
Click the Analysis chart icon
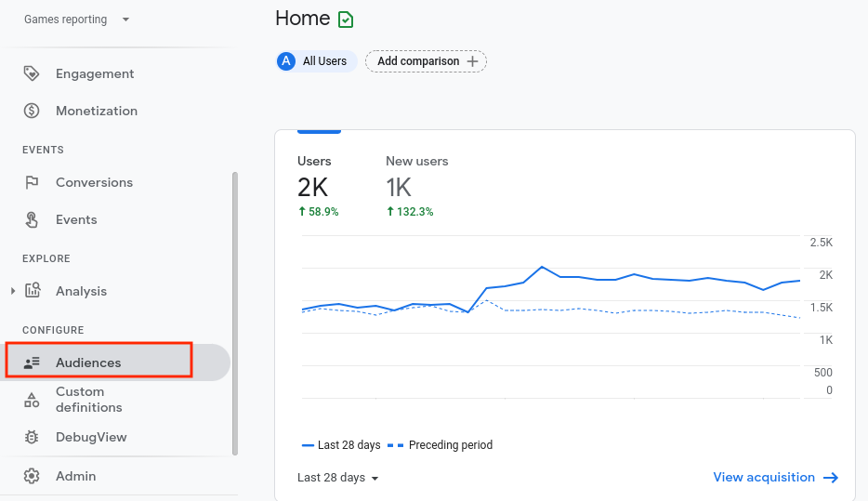33,291
